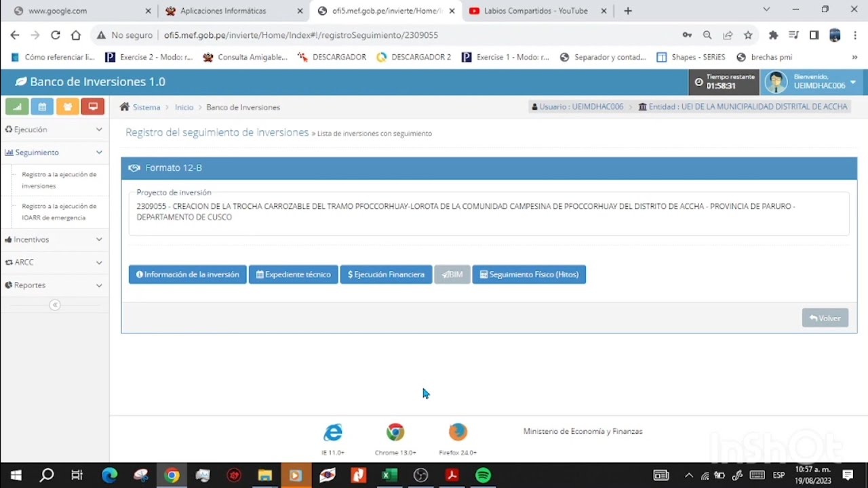
Task: Click the Inicio breadcrumb link
Action: click(184, 107)
